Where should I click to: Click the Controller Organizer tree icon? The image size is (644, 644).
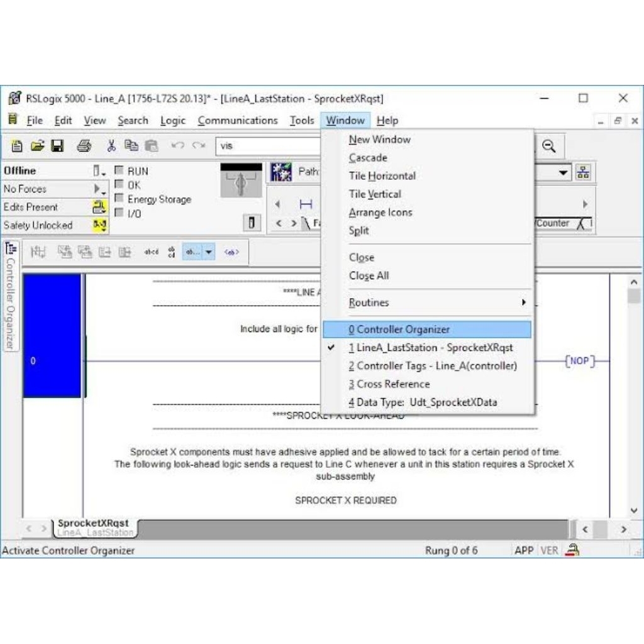click(10, 248)
